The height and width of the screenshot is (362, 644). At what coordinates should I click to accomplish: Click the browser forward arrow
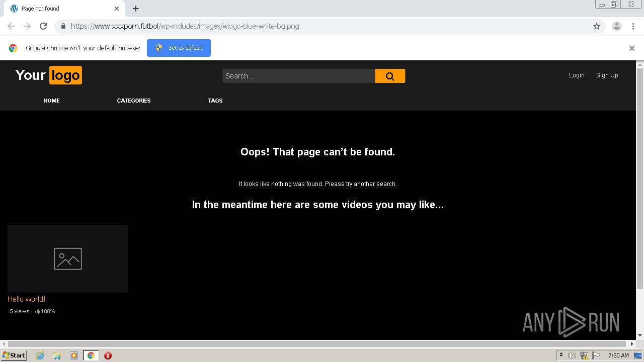(x=27, y=26)
